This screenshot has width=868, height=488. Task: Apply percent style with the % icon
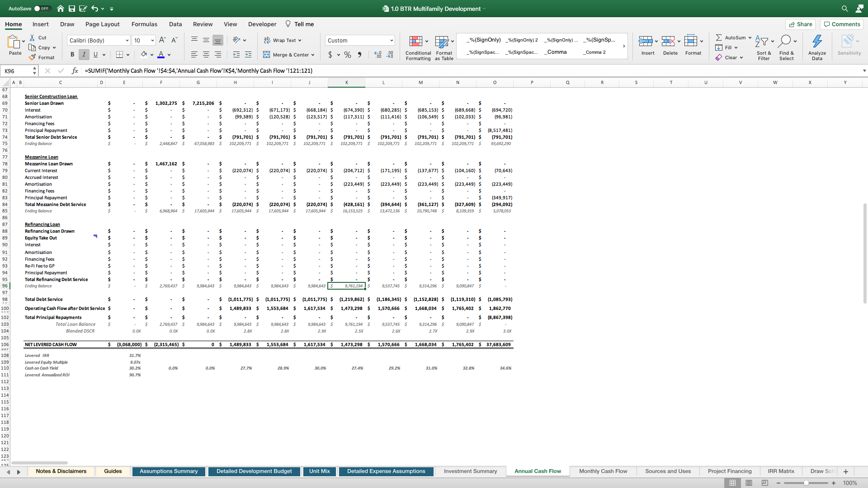[348, 55]
